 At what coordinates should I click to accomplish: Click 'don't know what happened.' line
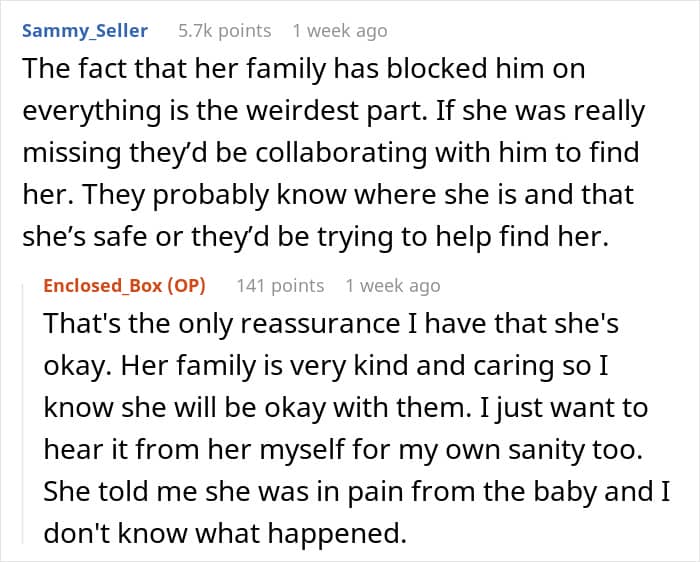pyautogui.click(x=225, y=533)
